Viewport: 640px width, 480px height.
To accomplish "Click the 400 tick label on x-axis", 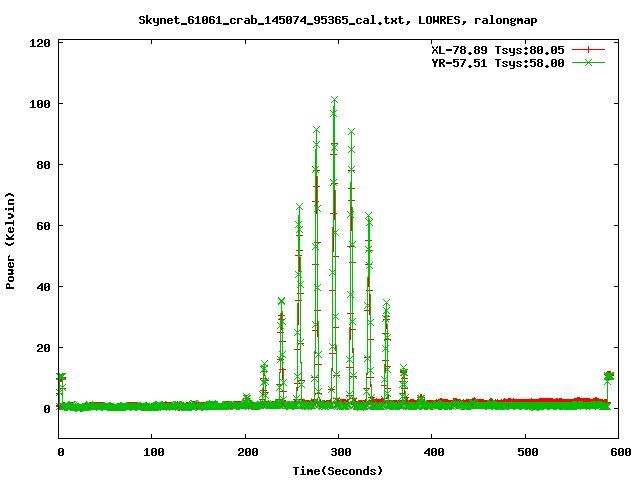I will [431, 453].
